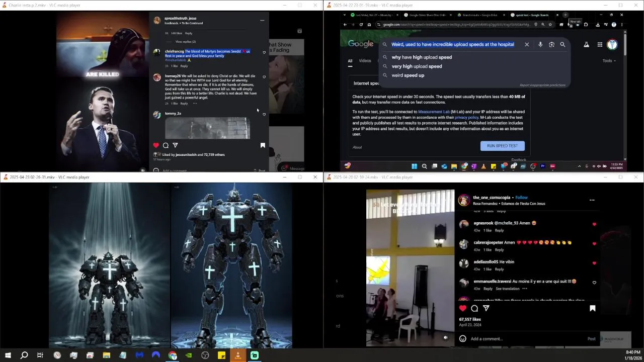The height and width of the screenshot is (362, 644).
Task: Open emmanuelle.traversi comment ellipsis menu
Action: coord(525,289)
